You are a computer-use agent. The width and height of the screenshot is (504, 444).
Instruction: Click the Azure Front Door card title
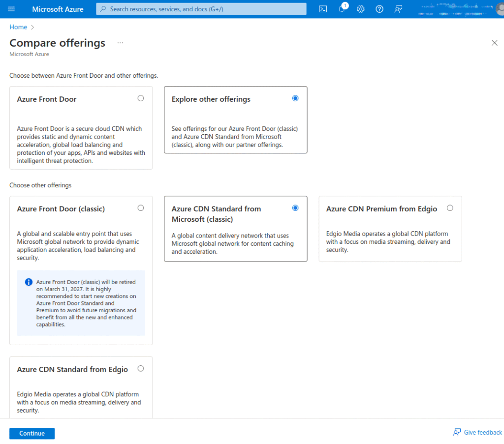47,99
